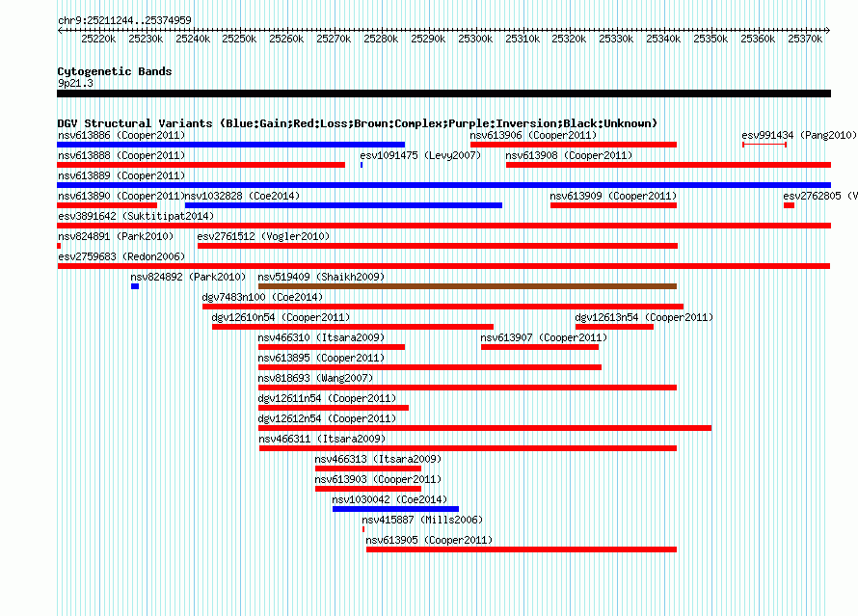The width and height of the screenshot is (858, 616).
Task: Click nsv1032828 (Coe2014) label
Action: point(242,196)
